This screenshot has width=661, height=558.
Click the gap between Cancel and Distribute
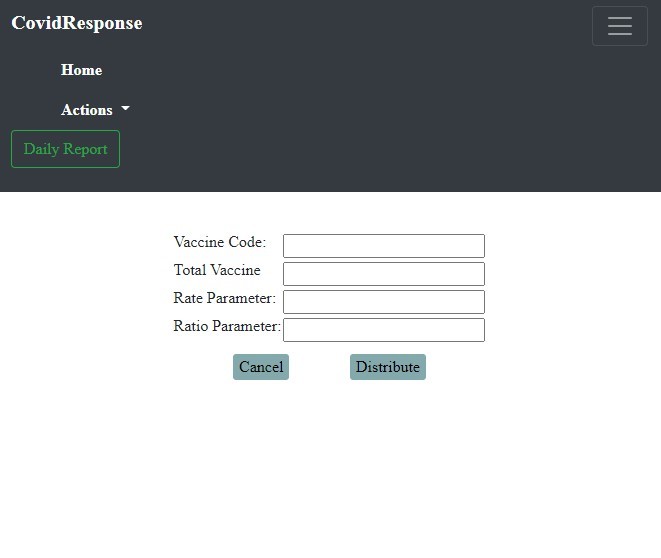[319, 367]
